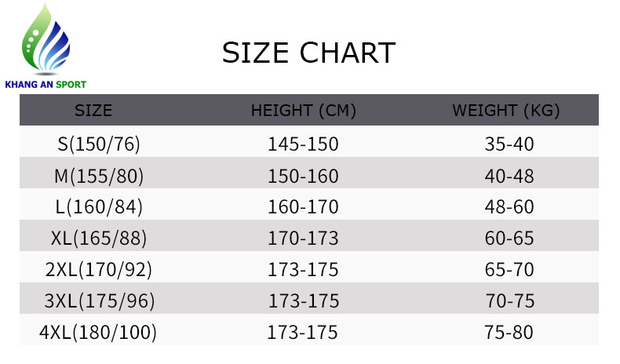Click the KHANG AN SPORT brand text
The image size is (620, 364).
(x=46, y=84)
